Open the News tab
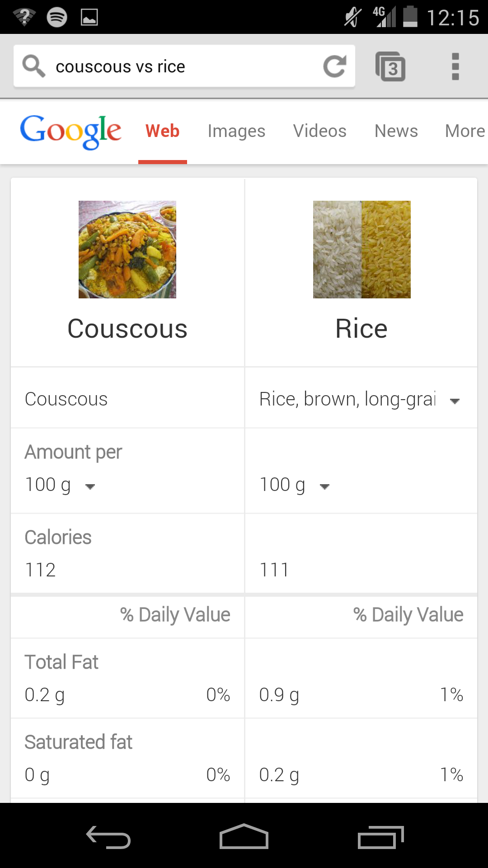The height and width of the screenshot is (868, 488). 396,131
